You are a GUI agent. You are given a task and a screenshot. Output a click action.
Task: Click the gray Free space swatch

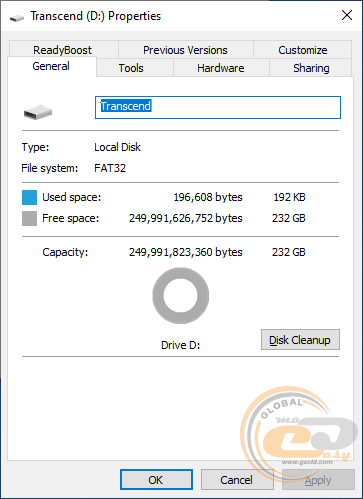coord(29,218)
